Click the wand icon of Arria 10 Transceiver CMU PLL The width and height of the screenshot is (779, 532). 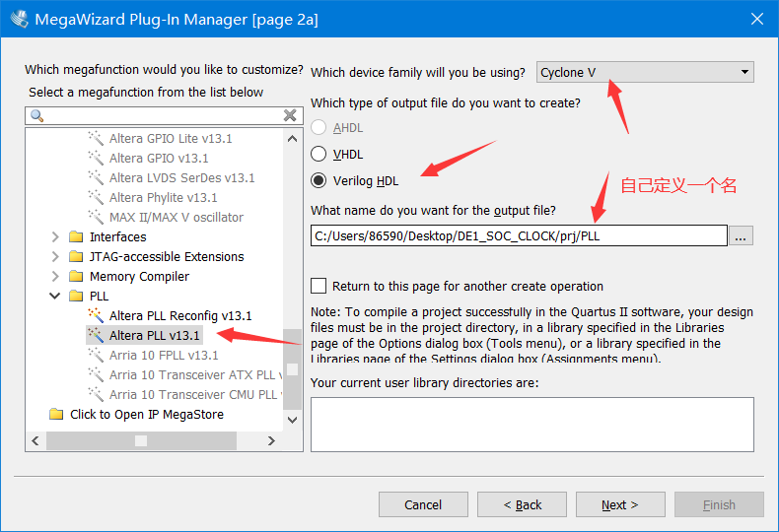(96, 394)
